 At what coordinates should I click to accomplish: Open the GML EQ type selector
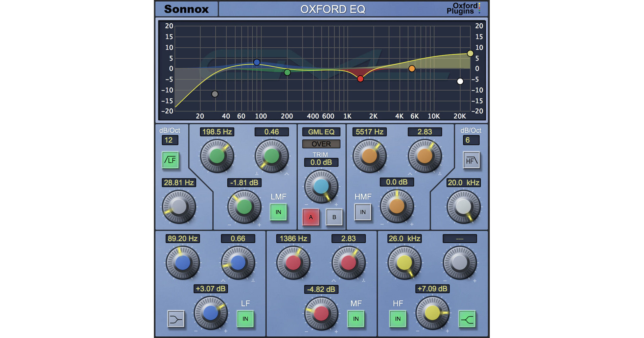321,132
